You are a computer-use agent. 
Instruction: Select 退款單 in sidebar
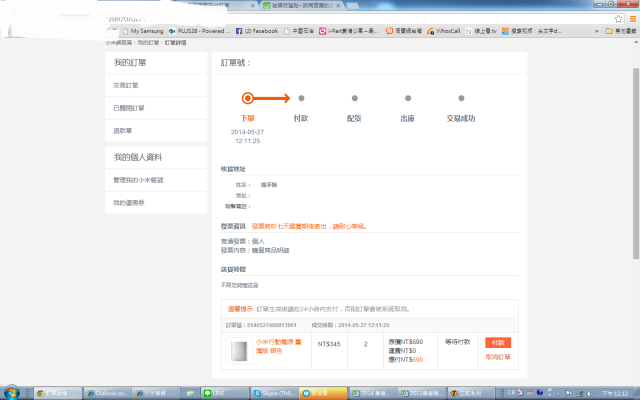[156, 131]
